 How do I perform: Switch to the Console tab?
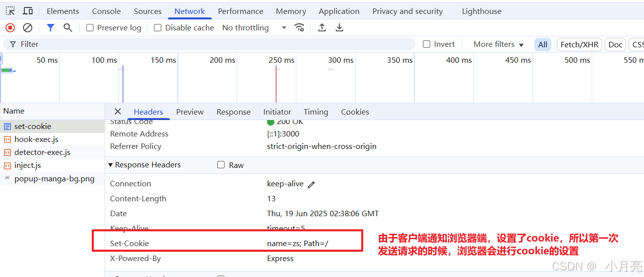107,11
